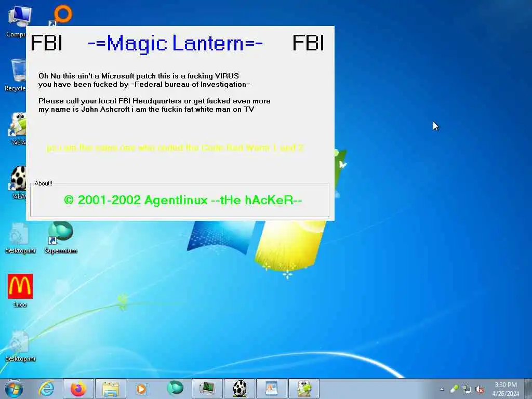The height and width of the screenshot is (399, 532).
Task: Select the frog shortcut desktop icon
Action: pyautogui.click(x=18, y=128)
